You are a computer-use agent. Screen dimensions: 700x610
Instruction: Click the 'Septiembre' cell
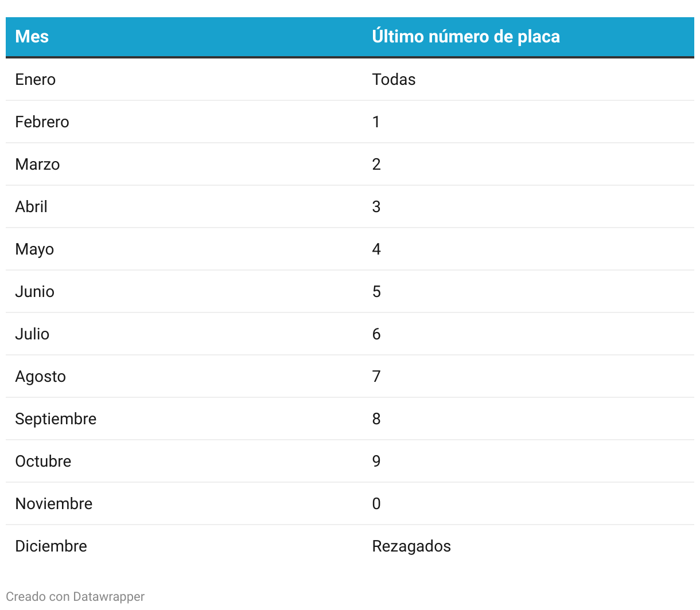[x=56, y=419]
